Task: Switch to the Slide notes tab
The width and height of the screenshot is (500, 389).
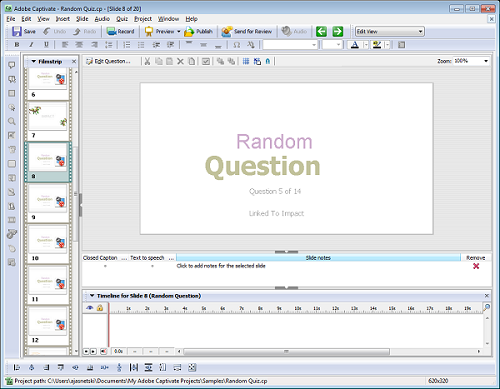Action: click(x=318, y=258)
